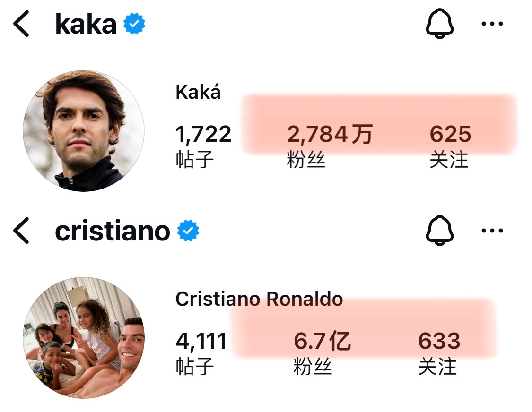Screen dimensions: 532x412
Task: Tap the kaka username header
Action: 86,24
